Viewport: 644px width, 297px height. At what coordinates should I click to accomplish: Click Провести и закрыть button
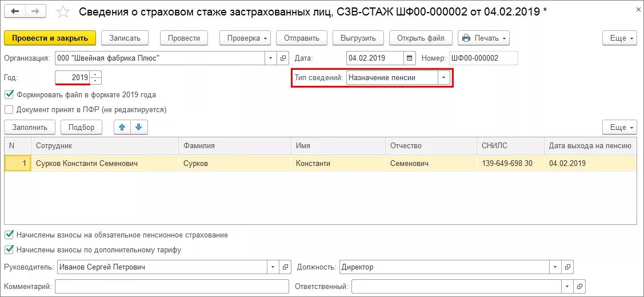click(50, 38)
